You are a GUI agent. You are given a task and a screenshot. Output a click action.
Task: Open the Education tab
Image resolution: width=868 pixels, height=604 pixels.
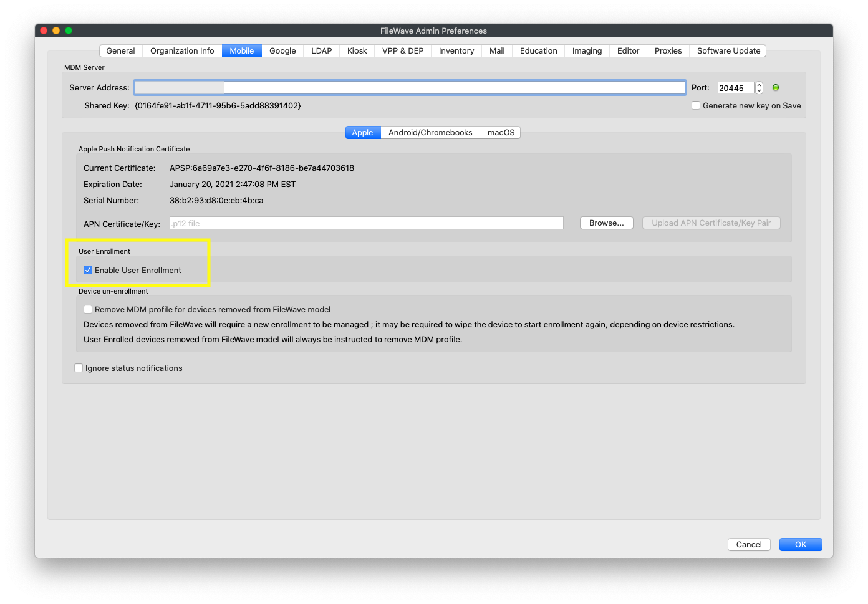click(539, 51)
